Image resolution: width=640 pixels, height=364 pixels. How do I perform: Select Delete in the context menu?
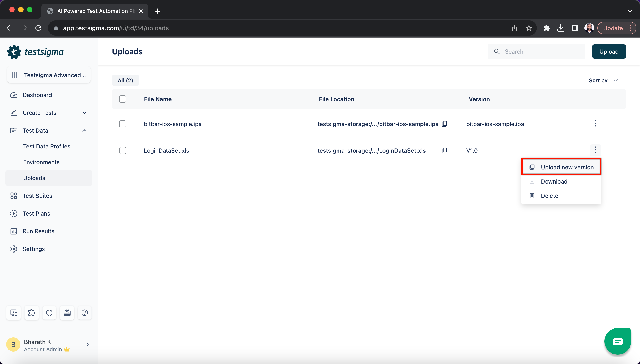pyautogui.click(x=549, y=196)
